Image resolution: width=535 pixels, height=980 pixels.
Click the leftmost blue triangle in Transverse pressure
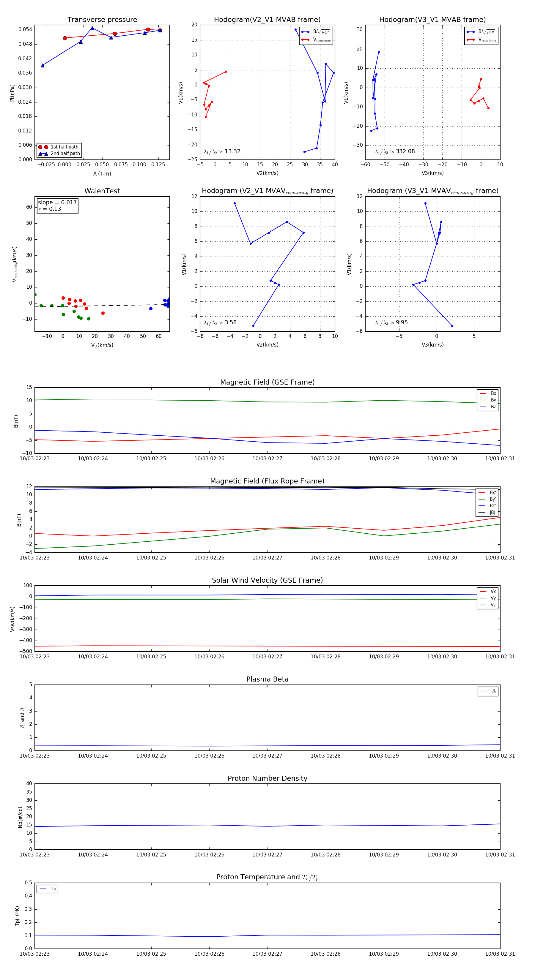(43, 66)
